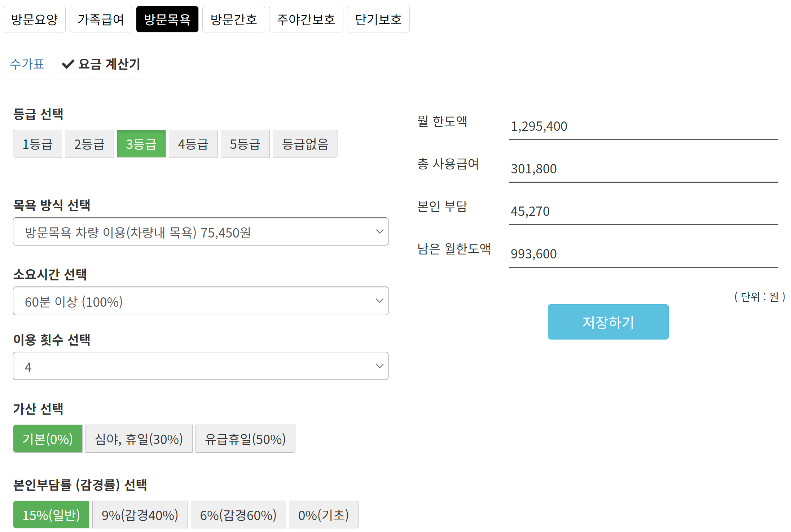Open the 방문간호 tab
791x532 pixels.
click(x=233, y=19)
